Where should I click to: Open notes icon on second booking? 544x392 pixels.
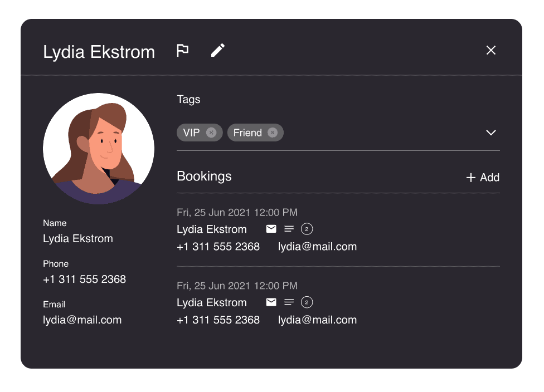click(x=289, y=302)
